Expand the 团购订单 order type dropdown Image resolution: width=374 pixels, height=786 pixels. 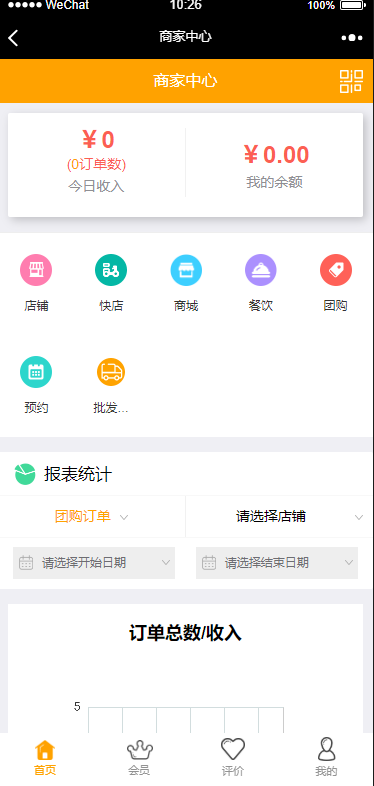point(93,516)
